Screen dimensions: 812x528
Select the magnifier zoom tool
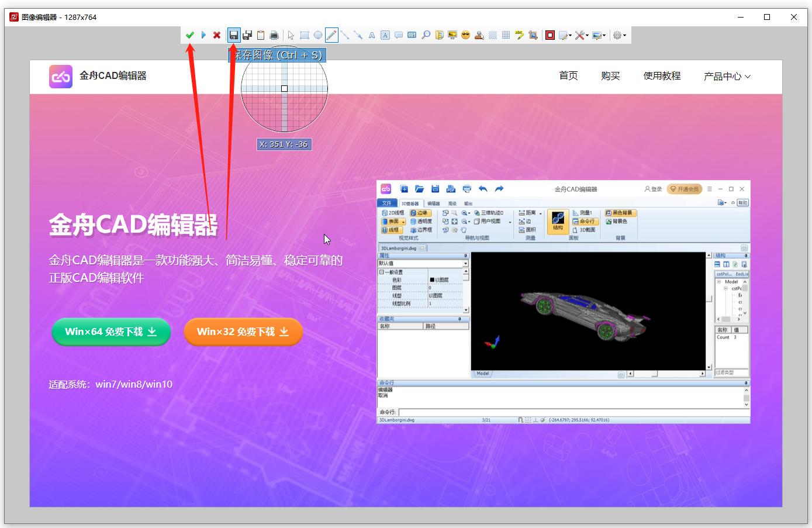(425, 35)
